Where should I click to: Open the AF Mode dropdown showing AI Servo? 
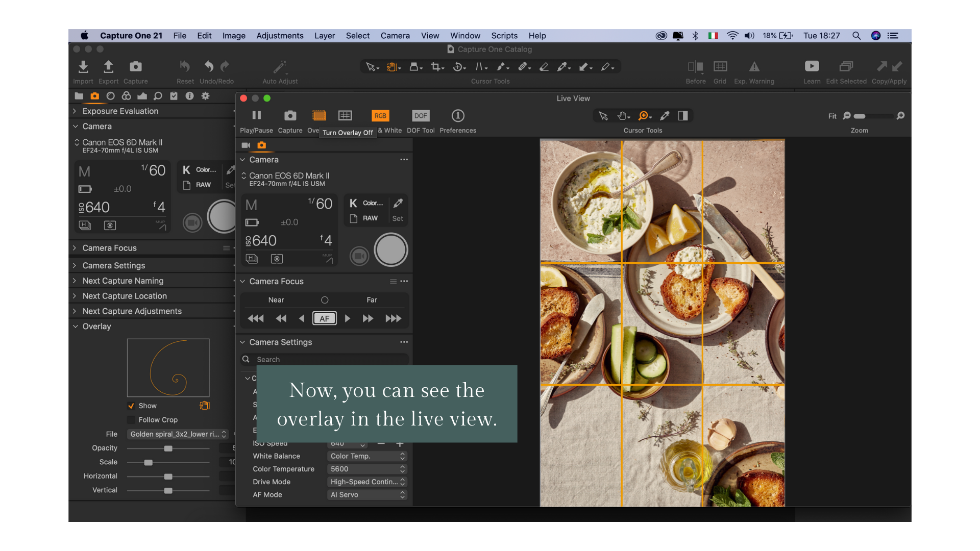pos(366,494)
